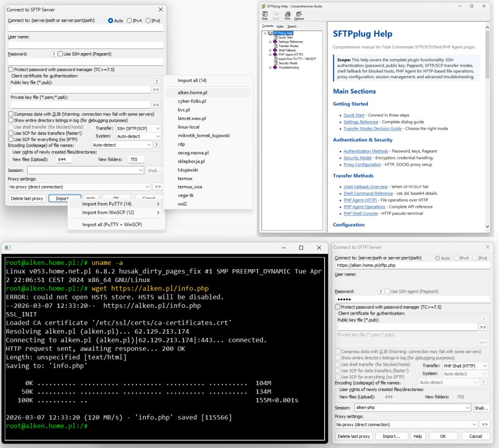The width and height of the screenshot is (499, 448).
Task: Click the Hide icon in help toolbar
Action: pyautogui.click(x=265, y=14)
